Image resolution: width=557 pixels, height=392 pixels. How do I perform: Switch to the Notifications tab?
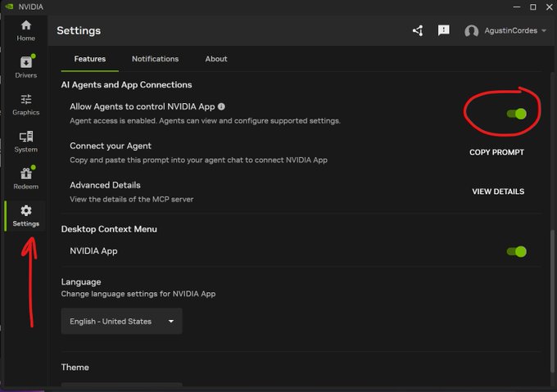click(156, 59)
